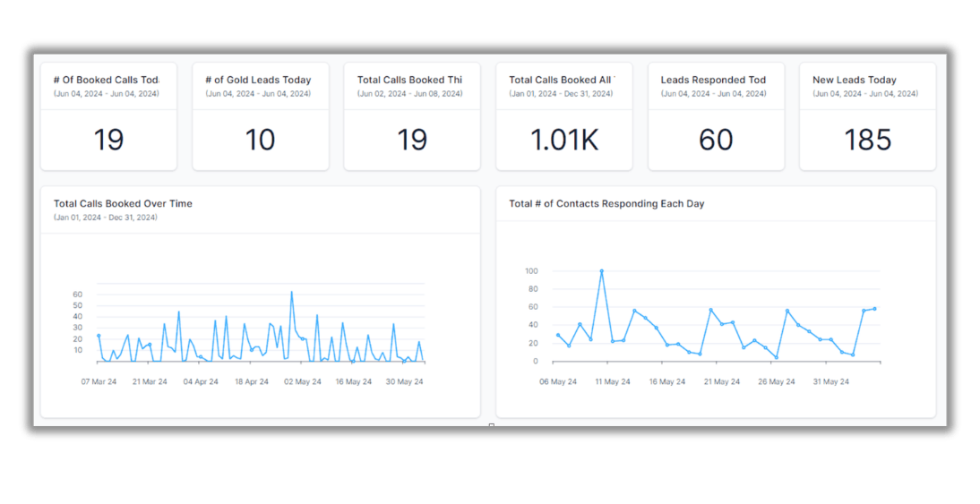Click the last data point on contacts responding chart
The image size is (980, 504).
click(874, 309)
